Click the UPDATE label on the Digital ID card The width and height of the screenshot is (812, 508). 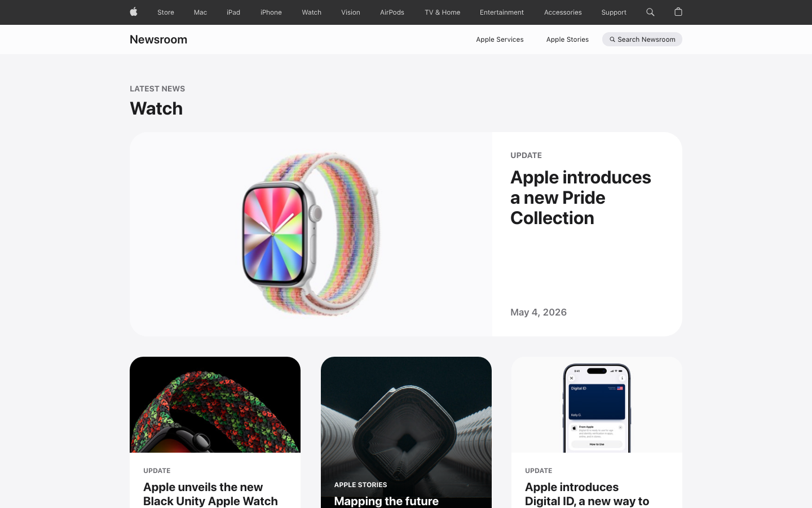(539, 471)
